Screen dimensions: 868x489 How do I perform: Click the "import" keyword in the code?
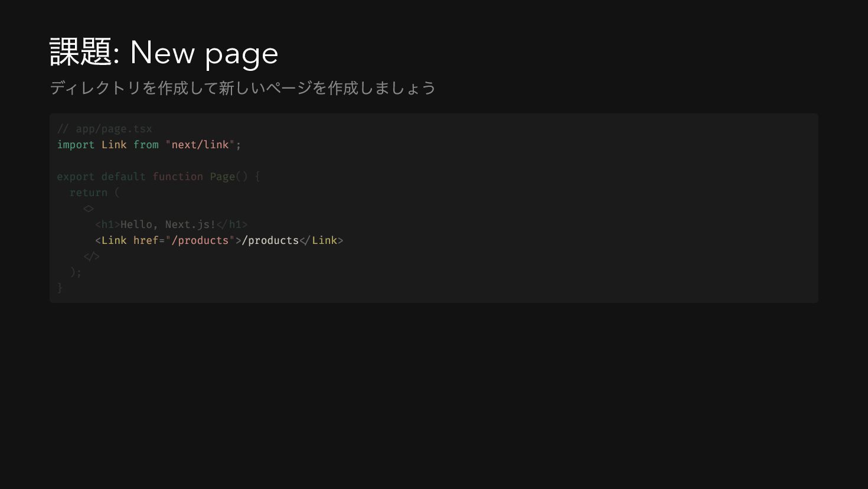point(76,145)
